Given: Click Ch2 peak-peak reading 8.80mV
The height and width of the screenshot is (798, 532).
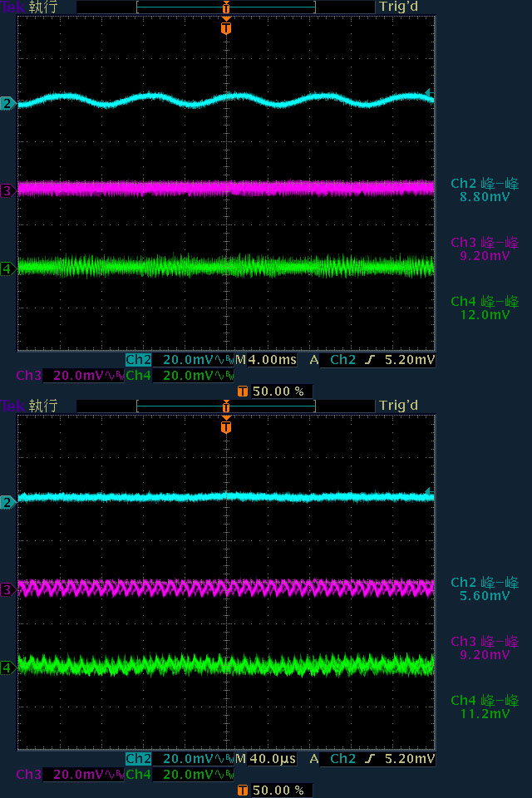Looking at the screenshot, I should [x=485, y=197].
